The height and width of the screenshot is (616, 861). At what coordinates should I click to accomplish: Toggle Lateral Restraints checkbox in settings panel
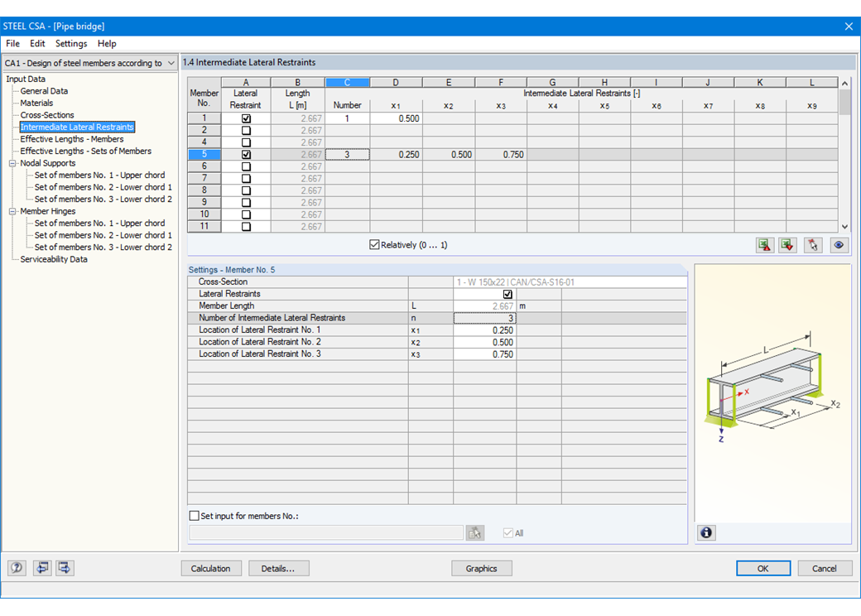[508, 294]
